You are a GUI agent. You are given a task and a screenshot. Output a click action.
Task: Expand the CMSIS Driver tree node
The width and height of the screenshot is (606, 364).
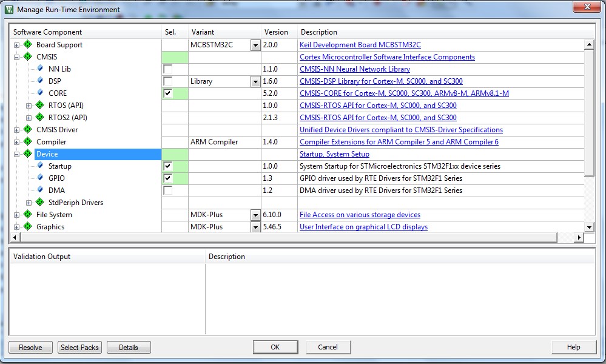click(x=16, y=130)
